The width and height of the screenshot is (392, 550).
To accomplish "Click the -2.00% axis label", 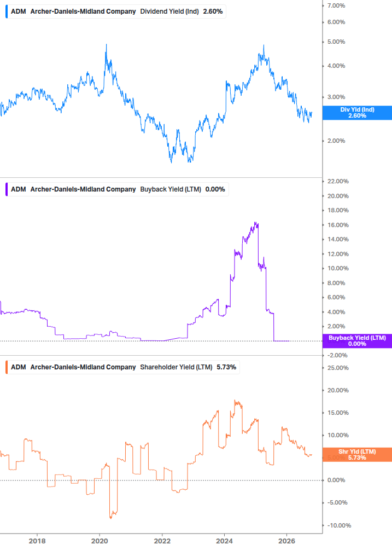I will pyautogui.click(x=337, y=355).
